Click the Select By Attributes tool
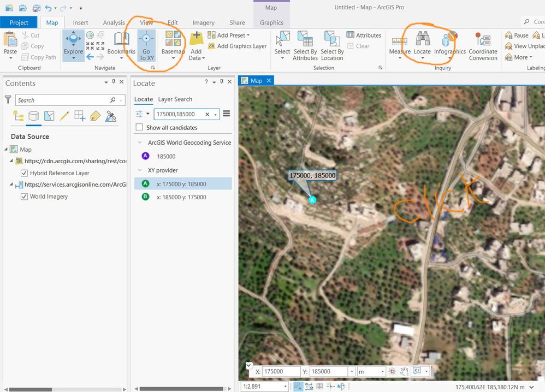The width and height of the screenshot is (545, 392). pos(305,45)
